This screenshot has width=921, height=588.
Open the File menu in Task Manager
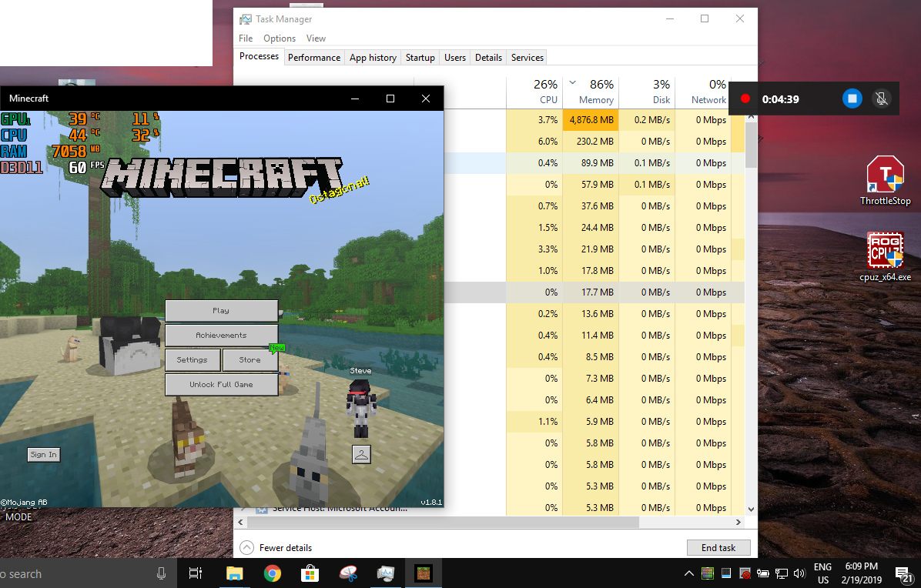[x=246, y=38]
